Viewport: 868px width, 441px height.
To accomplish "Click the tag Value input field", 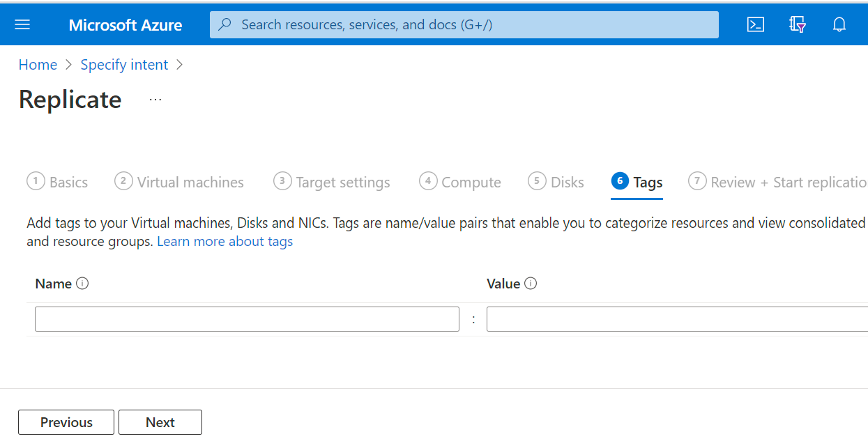I will click(677, 319).
